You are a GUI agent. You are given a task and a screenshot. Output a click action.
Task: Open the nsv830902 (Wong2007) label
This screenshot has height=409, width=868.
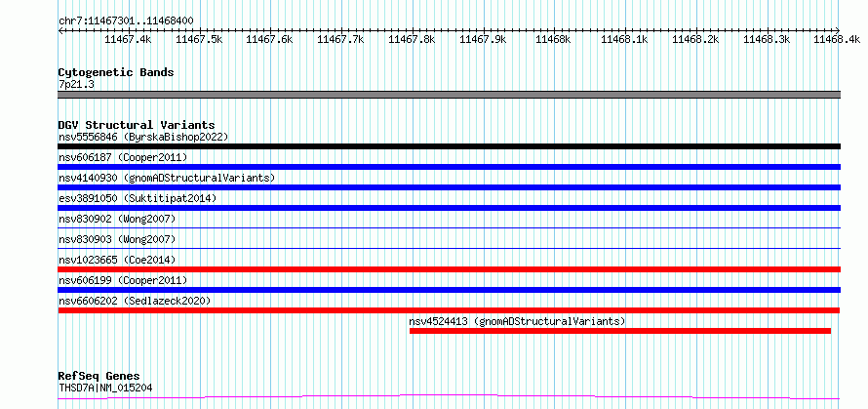(117, 219)
